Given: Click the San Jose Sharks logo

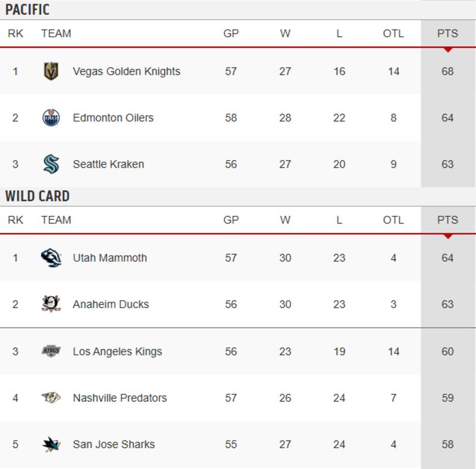Looking at the screenshot, I should tap(51, 444).
